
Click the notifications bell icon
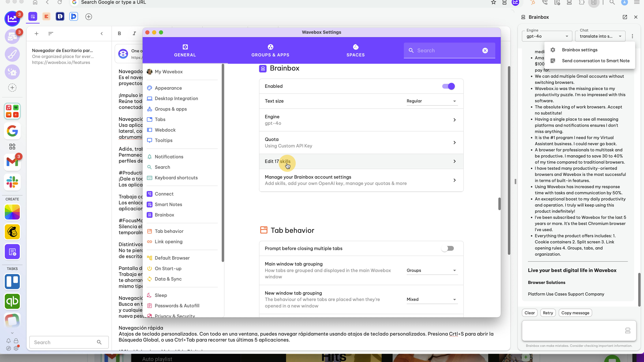point(9,341)
